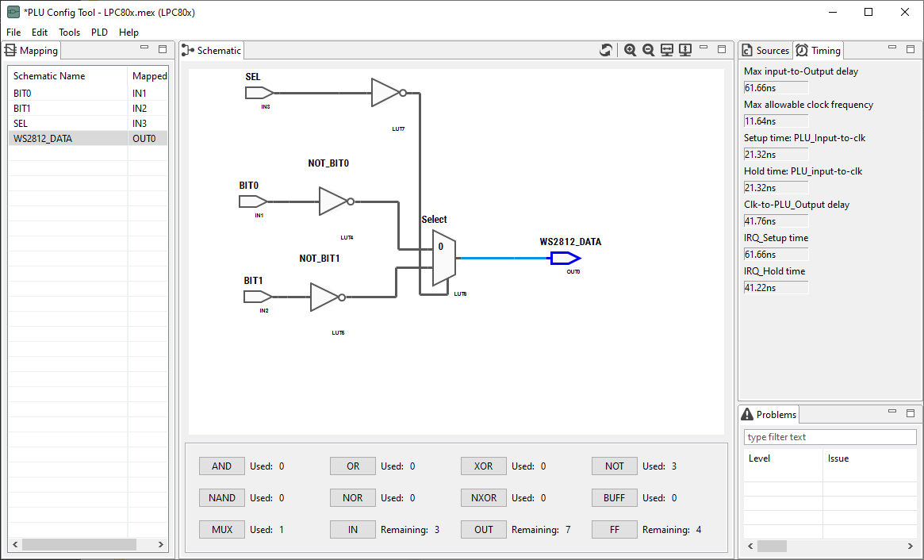The width and height of the screenshot is (924, 560).
Task: Open the Tools menu
Action: pyautogui.click(x=69, y=33)
